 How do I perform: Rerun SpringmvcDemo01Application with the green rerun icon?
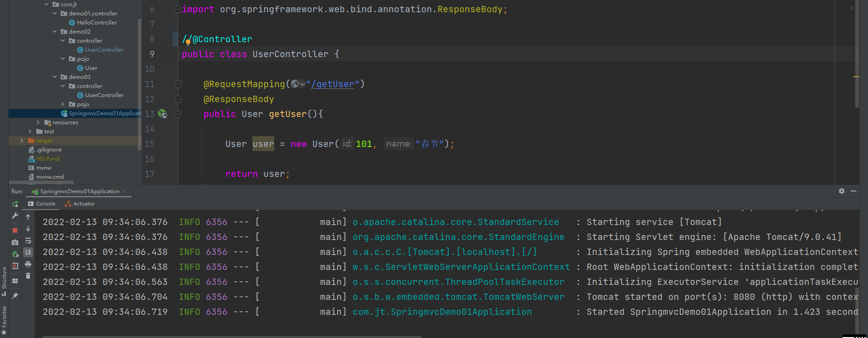coord(15,204)
